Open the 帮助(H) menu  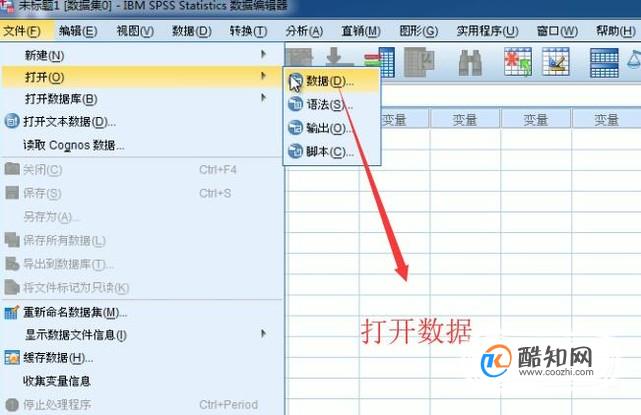(x=616, y=31)
